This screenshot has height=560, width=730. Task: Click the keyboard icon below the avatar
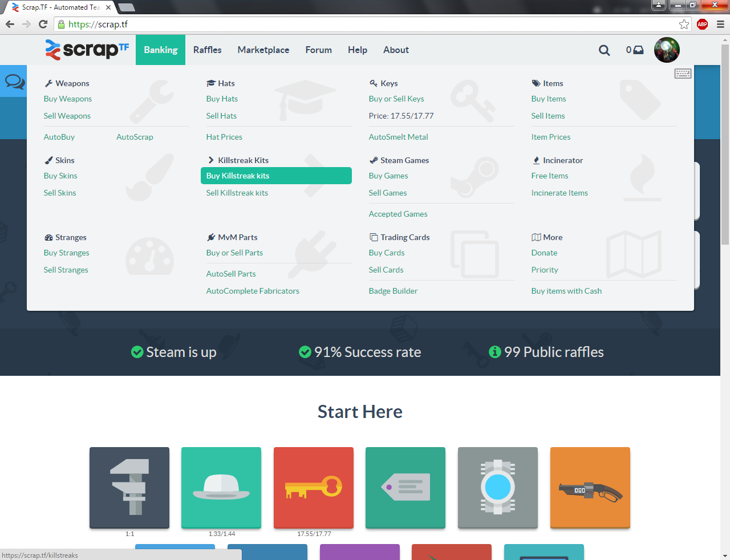[683, 74]
